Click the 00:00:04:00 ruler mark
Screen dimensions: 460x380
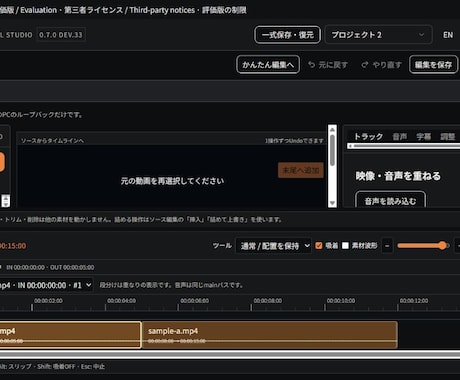(x=121, y=301)
